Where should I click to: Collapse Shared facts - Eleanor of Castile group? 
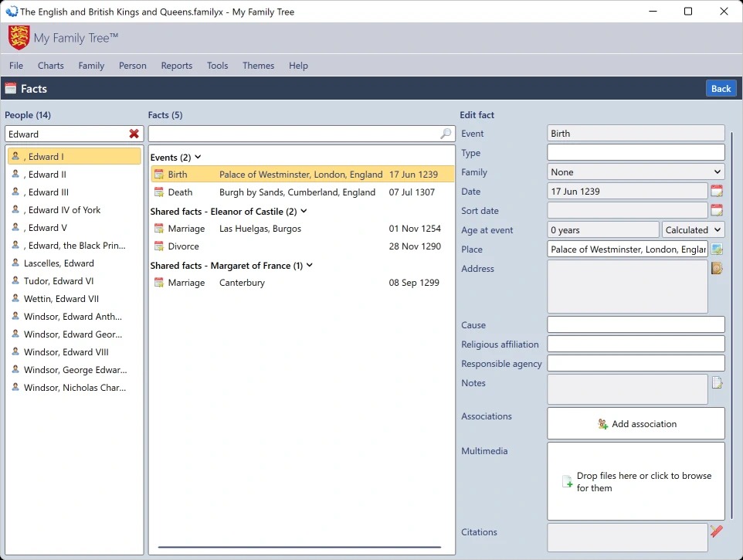click(304, 212)
